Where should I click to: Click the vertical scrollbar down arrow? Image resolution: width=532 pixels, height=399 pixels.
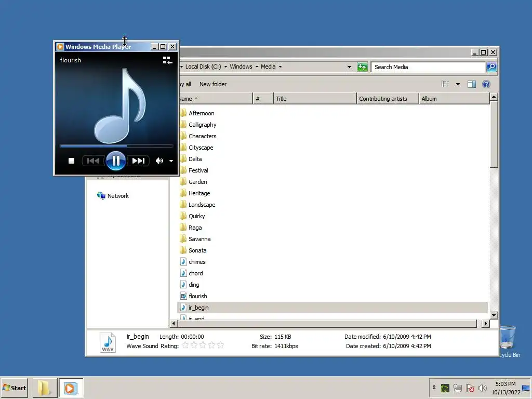(x=494, y=315)
